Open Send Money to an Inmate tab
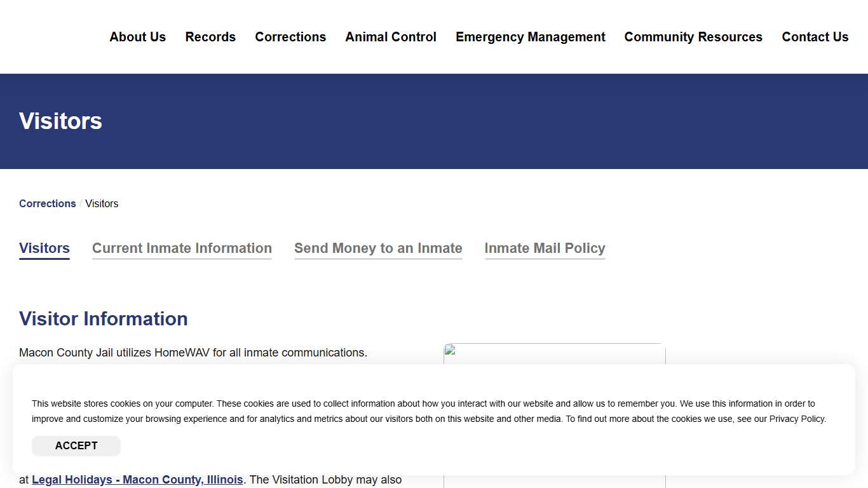This screenshot has height=488, width=868. tap(378, 248)
